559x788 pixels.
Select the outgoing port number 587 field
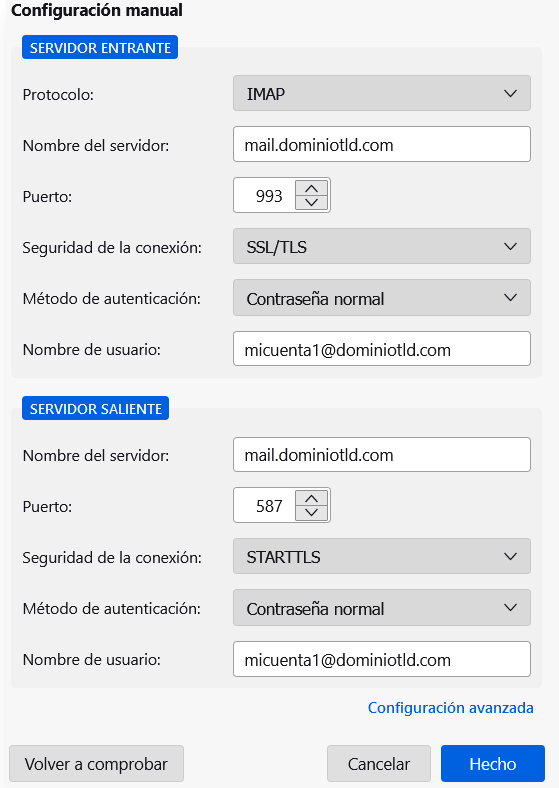[265, 506]
